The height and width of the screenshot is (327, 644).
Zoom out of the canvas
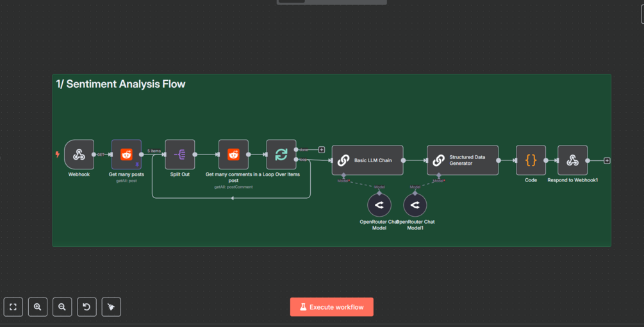(x=62, y=307)
